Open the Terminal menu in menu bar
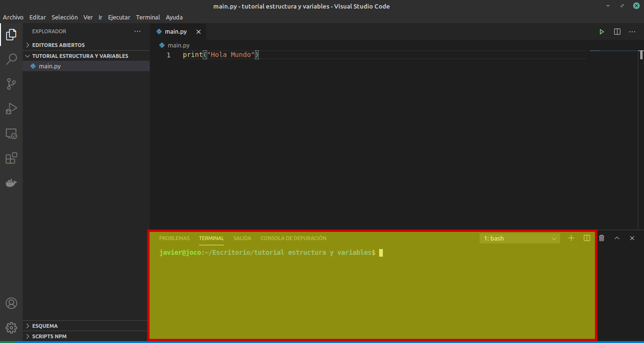Viewport: 644px width, 343px height. point(148,17)
